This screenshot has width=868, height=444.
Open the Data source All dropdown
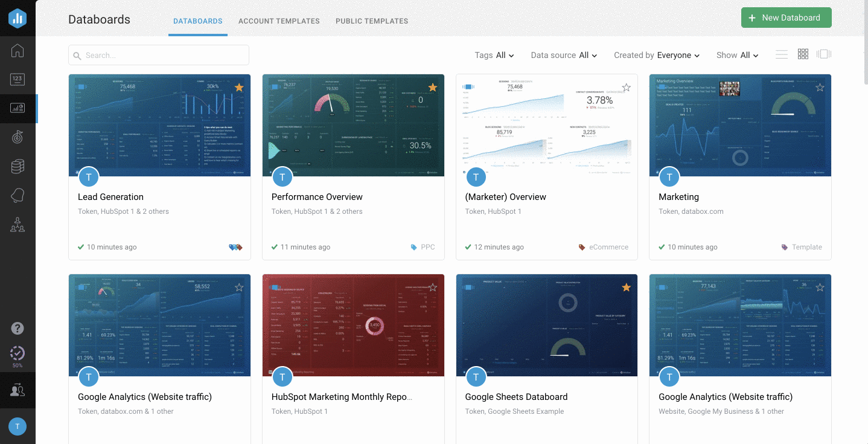pos(564,55)
